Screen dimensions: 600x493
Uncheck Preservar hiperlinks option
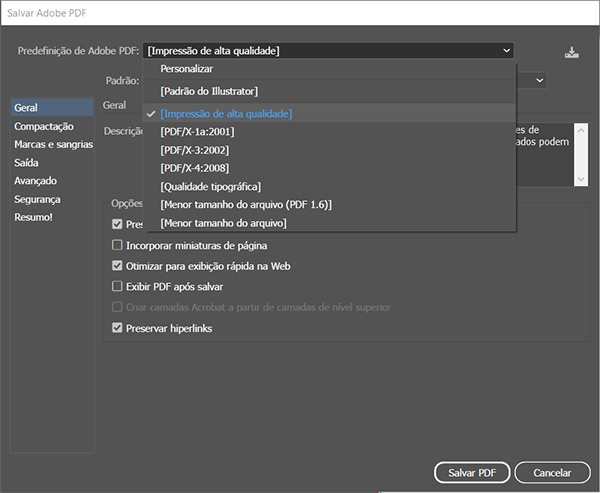pos(118,328)
